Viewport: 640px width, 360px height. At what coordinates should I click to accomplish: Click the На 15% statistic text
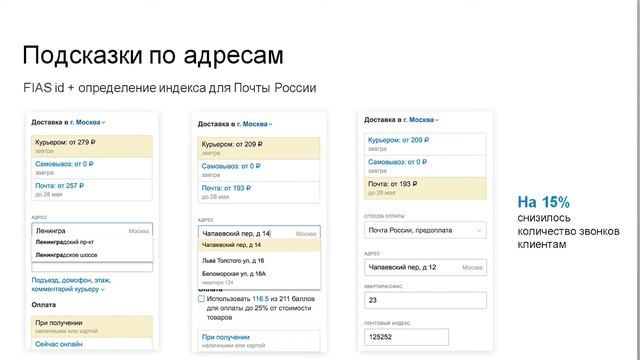click(x=543, y=202)
